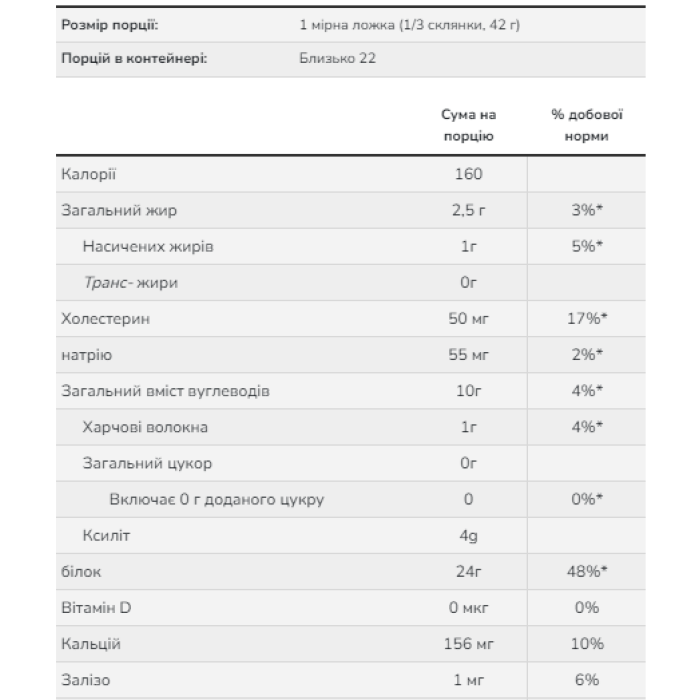
Task: Select the 'Ксиліт' row label
Action: pos(109,536)
